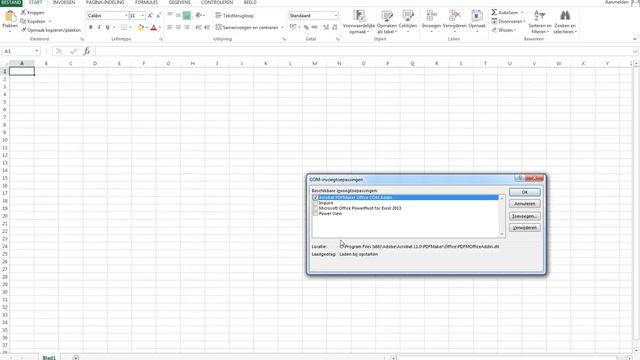Switch to the GEGEVENS tab

click(x=180, y=2)
